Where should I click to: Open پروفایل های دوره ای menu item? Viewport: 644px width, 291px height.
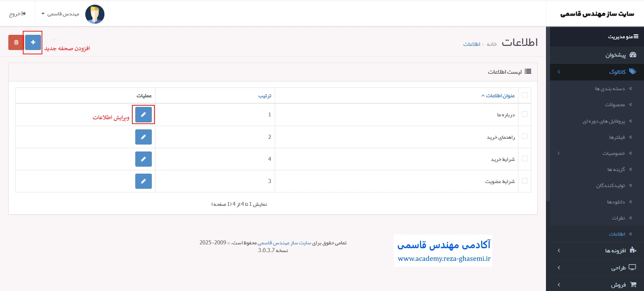click(597, 121)
